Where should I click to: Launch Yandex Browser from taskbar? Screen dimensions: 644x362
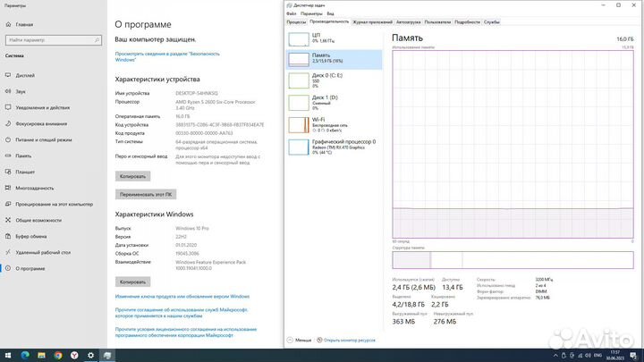tap(74, 356)
